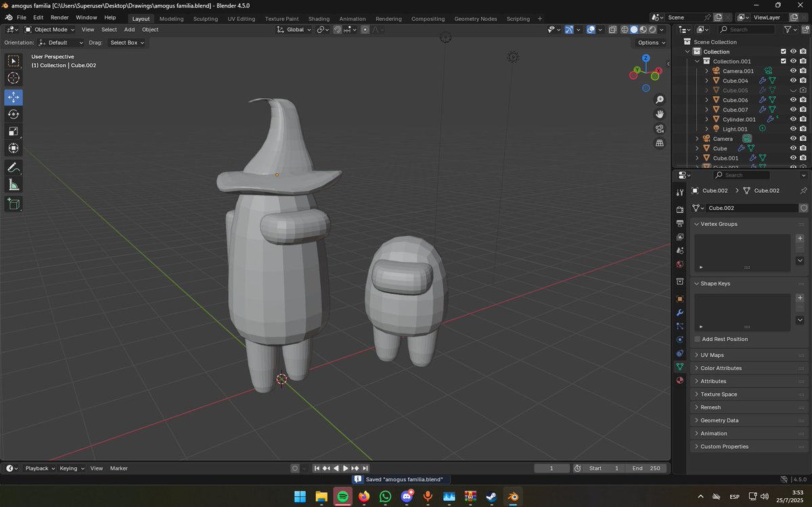Open the Render menu
Screen dimensions: 812x507
60,18
